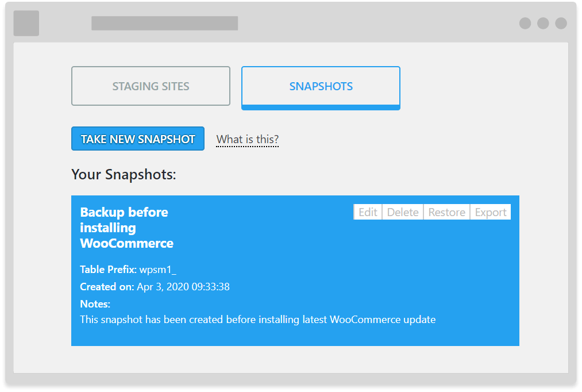This screenshot has width=582, height=392.
Task: Click the gray square icon in the title bar
Action: click(x=26, y=23)
